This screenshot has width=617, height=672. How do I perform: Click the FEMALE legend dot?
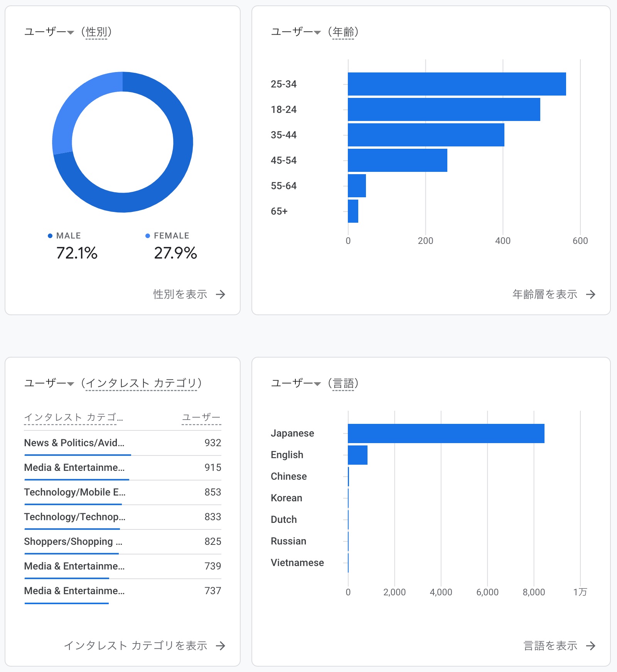pyautogui.click(x=148, y=236)
